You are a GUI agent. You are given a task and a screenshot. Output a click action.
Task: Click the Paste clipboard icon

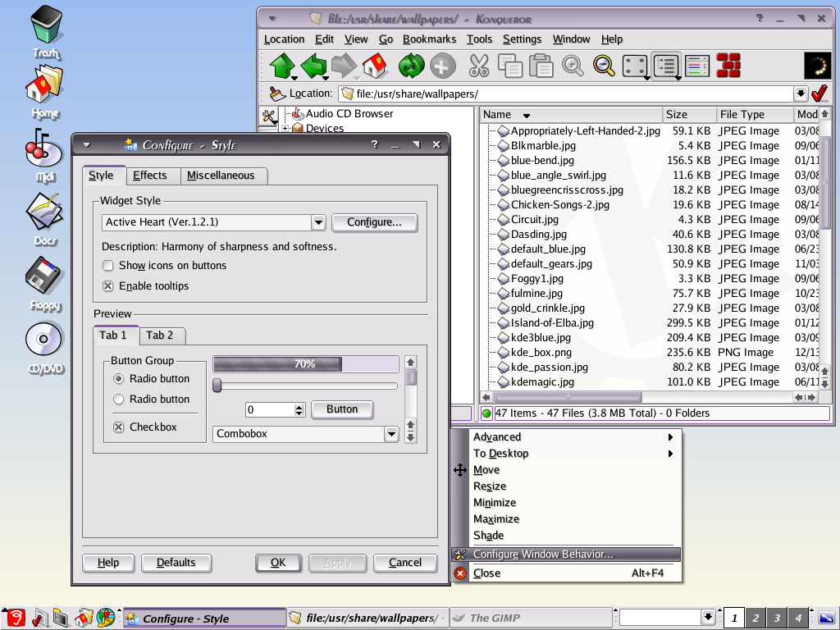click(x=541, y=66)
